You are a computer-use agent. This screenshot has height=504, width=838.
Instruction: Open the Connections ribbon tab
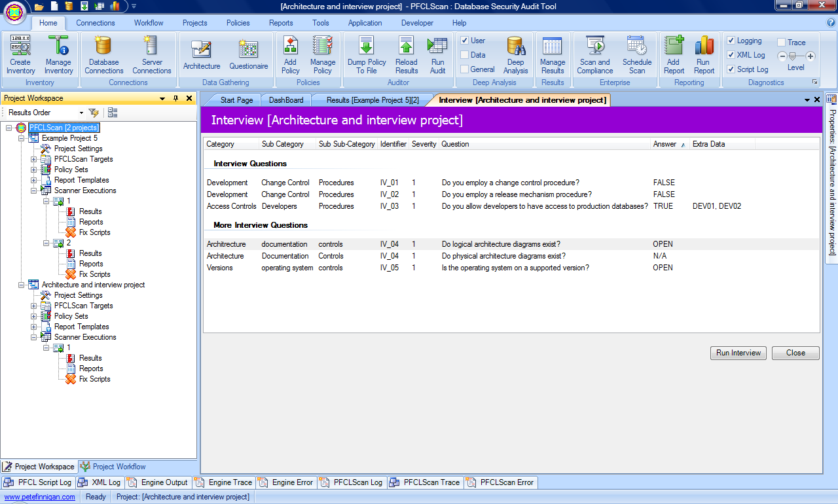click(x=96, y=23)
